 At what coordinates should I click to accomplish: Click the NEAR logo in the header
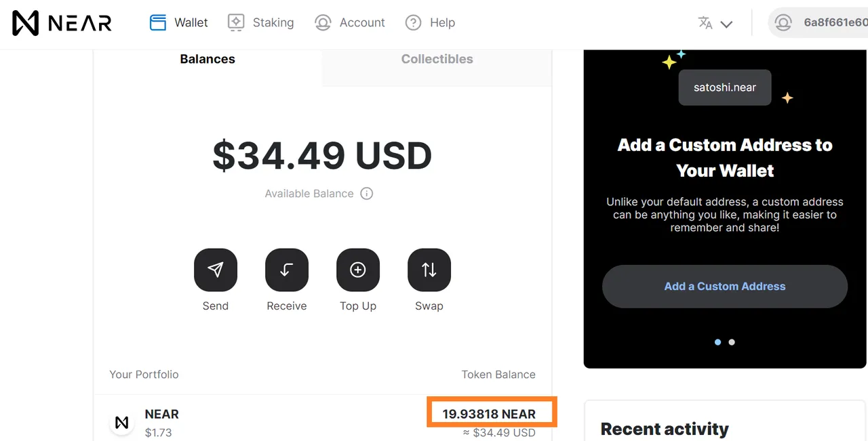tap(62, 23)
